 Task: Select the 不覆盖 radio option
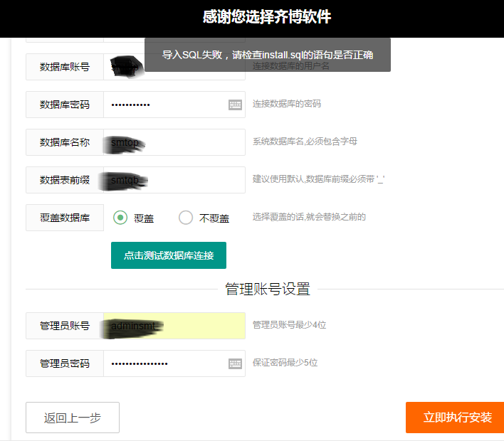click(186, 218)
